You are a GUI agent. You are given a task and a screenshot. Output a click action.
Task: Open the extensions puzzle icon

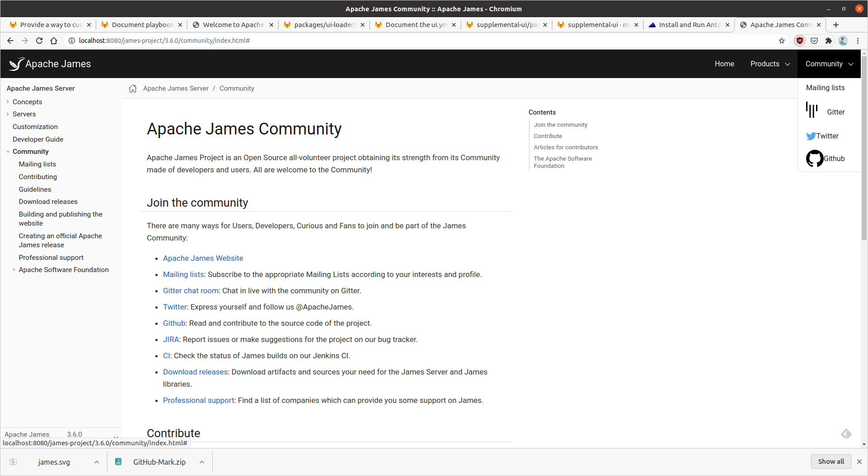[x=829, y=41]
